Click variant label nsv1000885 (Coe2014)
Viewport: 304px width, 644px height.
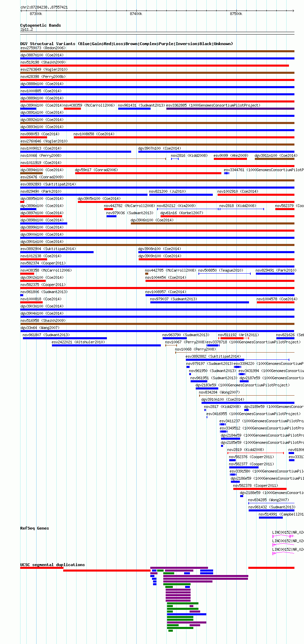[41, 91]
